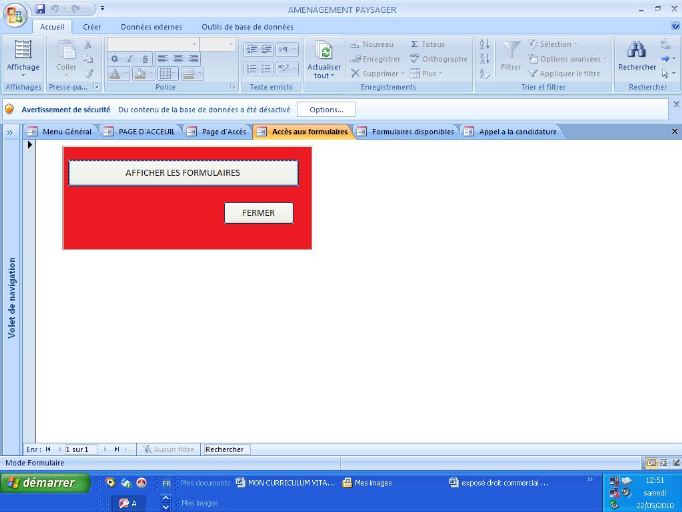
Task: Toggle underline with the S button
Action: pos(145,59)
